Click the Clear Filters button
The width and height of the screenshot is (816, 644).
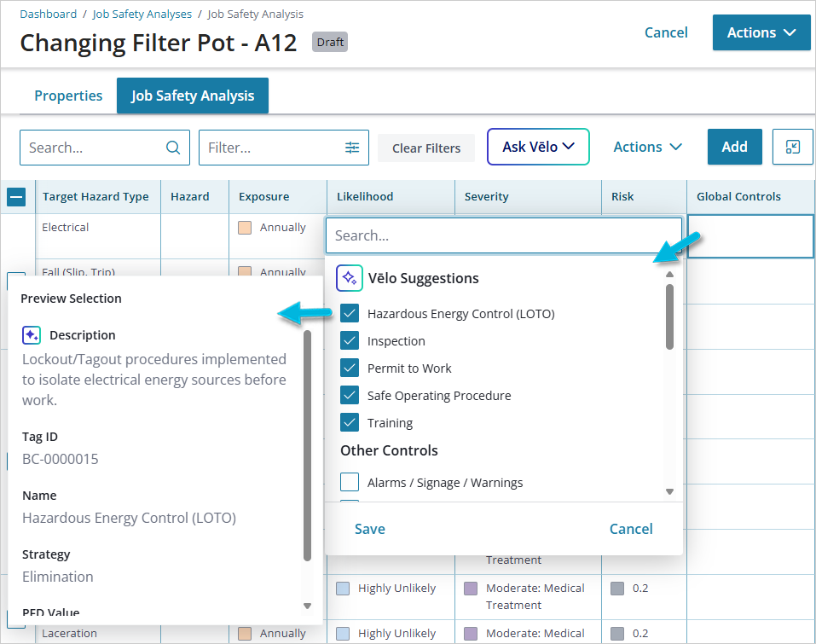click(x=426, y=148)
